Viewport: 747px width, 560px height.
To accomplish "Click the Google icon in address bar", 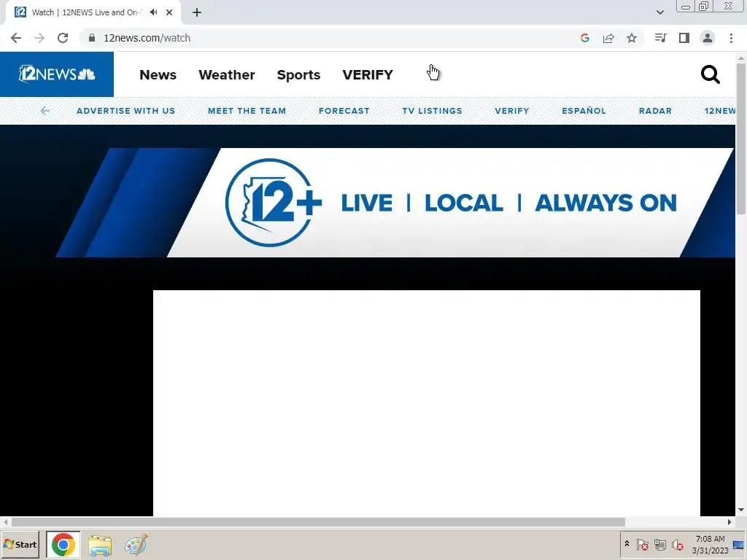I will pyautogui.click(x=585, y=38).
